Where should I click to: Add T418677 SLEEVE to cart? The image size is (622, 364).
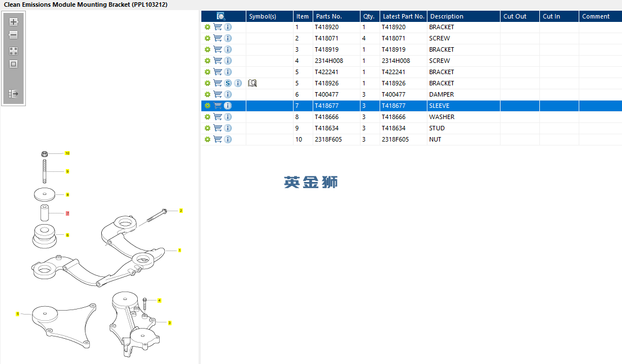pos(218,106)
